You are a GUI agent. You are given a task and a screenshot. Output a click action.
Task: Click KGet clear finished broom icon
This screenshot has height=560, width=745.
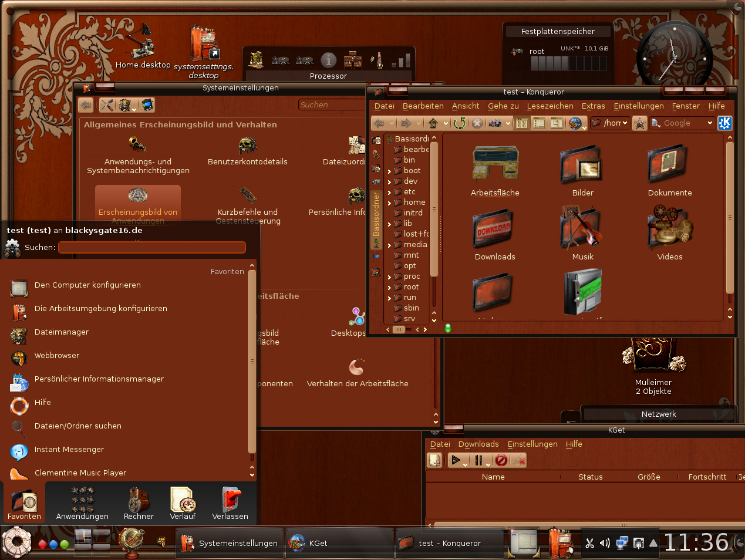(x=518, y=460)
